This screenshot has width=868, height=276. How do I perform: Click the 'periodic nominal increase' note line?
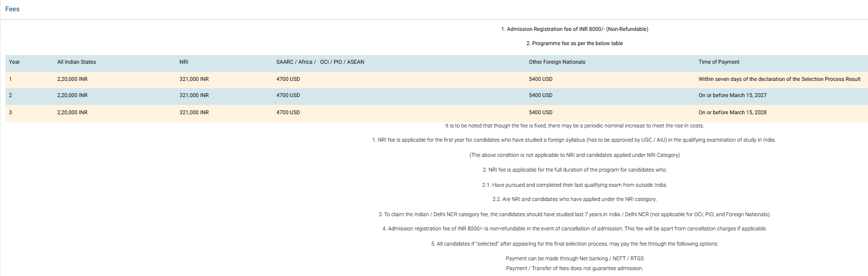pos(575,125)
